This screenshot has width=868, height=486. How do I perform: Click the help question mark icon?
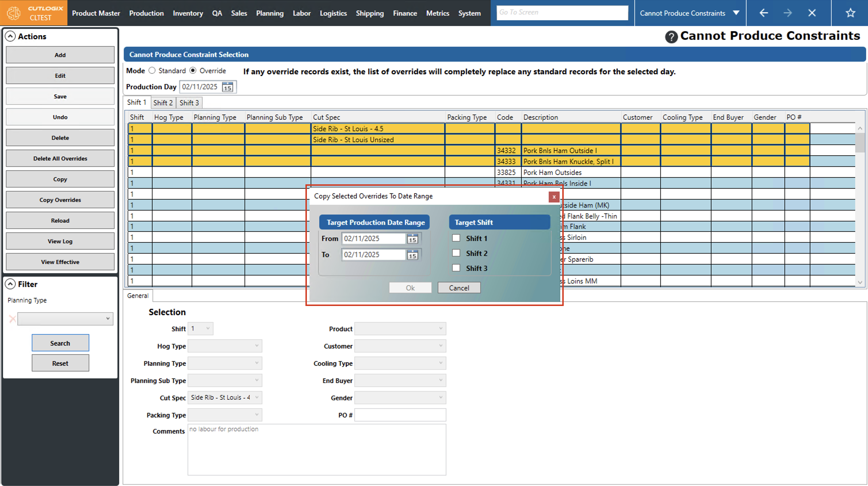[x=671, y=37]
